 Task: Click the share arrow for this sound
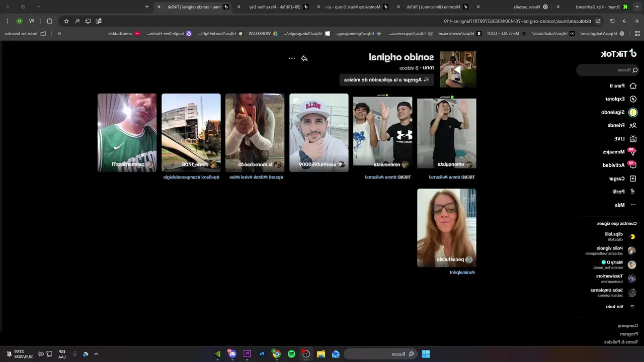pyautogui.click(x=304, y=58)
